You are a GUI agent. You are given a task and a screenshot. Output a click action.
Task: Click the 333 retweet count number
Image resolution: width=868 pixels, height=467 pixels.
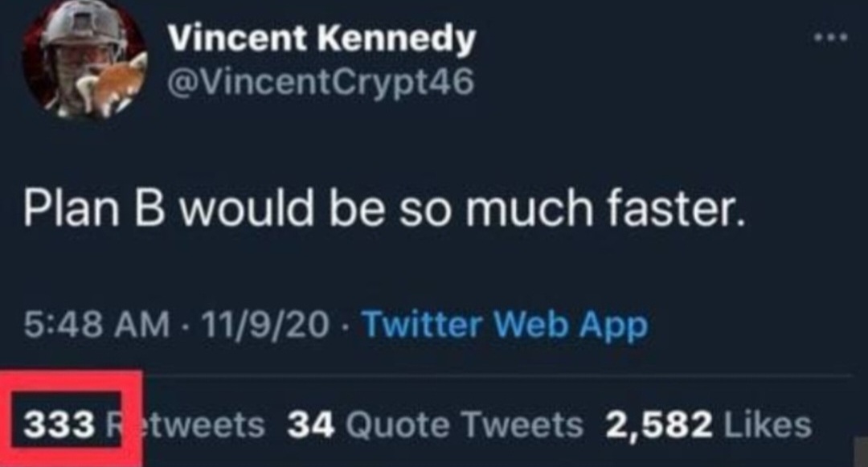click(59, 424)
